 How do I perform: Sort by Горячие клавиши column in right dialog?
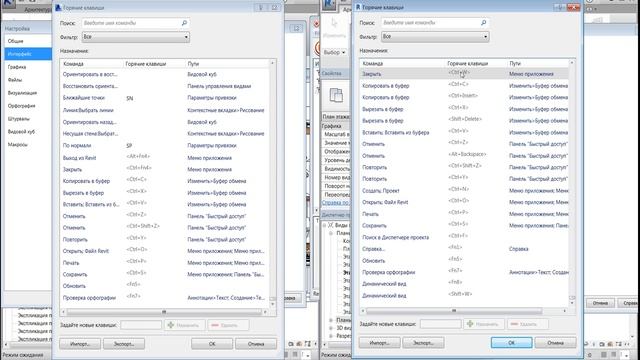[476, 64]
